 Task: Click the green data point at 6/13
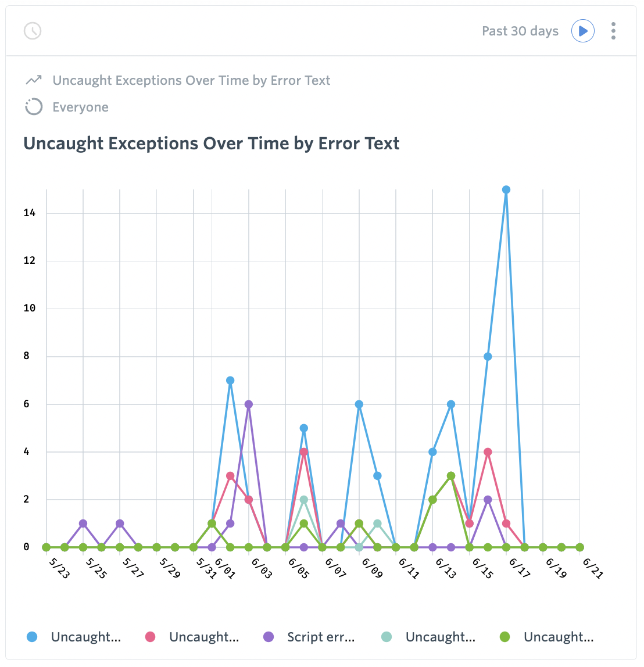point(450,475)
